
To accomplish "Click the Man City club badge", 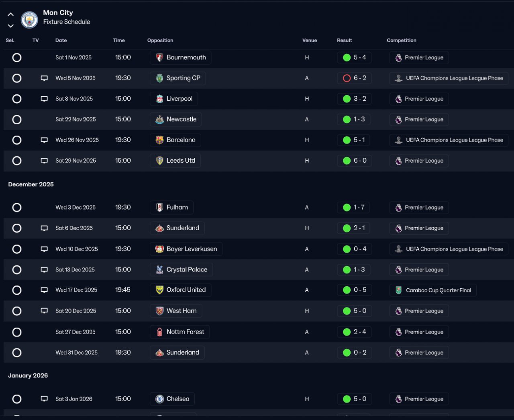I will click(x=29, y=19).
